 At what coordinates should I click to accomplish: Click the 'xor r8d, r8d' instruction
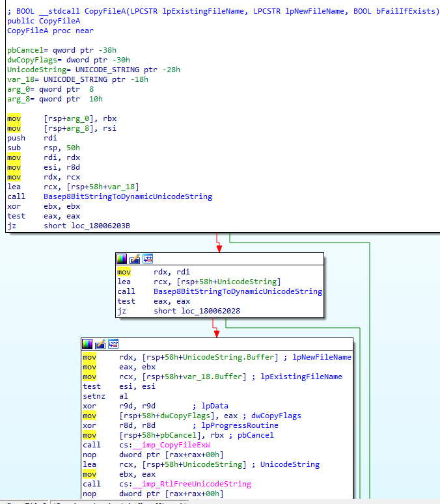click(x=119, y=425)
